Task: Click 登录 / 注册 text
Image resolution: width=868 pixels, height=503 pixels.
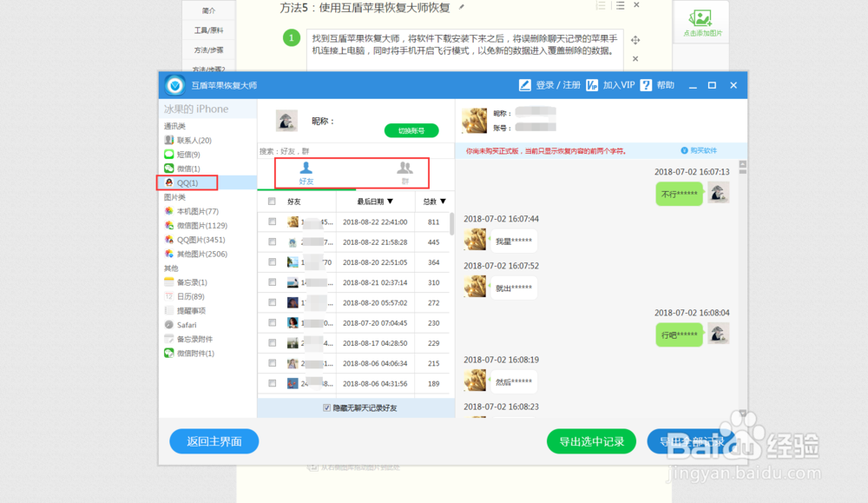Action: [x=558, y=85]
